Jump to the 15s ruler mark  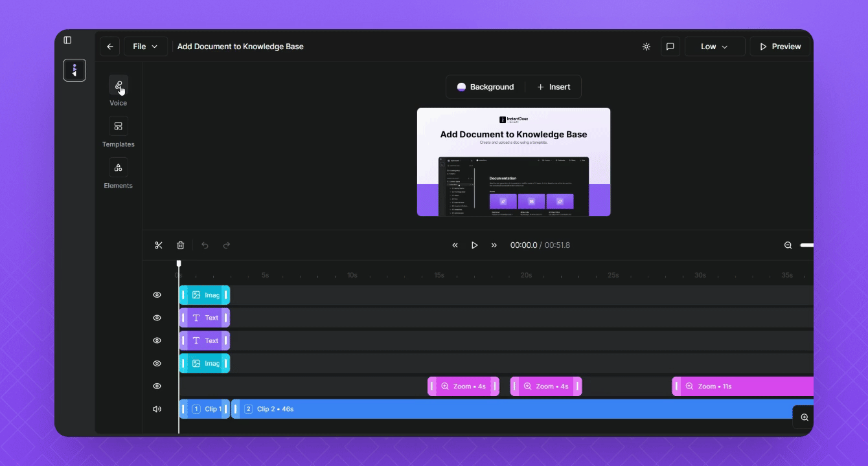click(439, 275)
